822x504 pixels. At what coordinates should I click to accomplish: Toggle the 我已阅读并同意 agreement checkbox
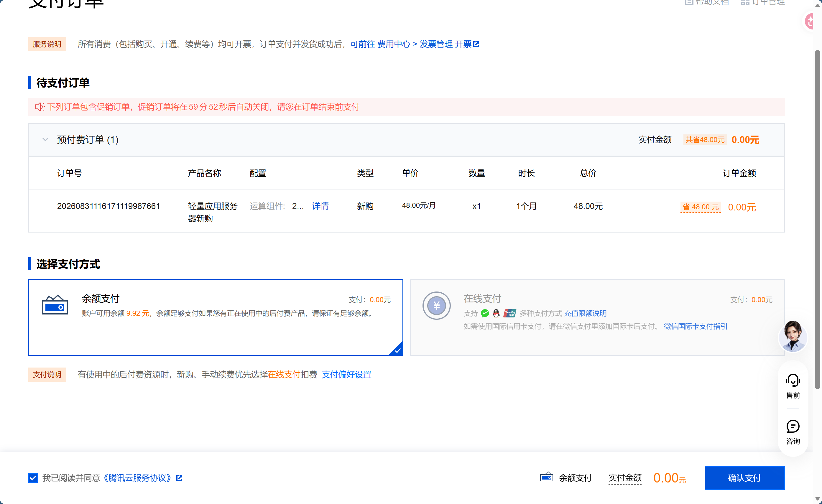(x=33, y=478)
